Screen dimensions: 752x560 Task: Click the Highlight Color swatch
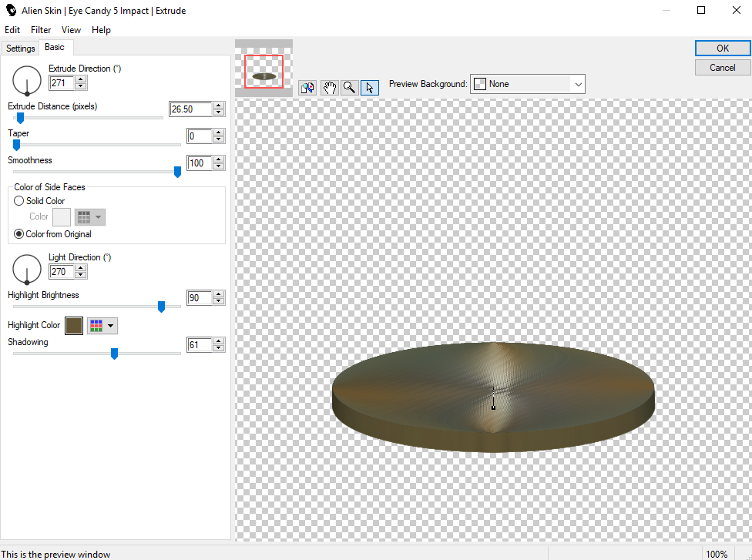[74, 326]
